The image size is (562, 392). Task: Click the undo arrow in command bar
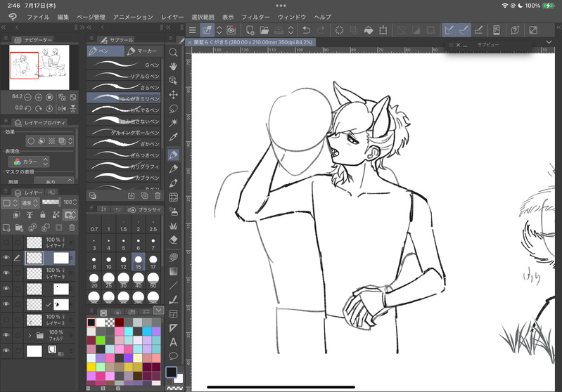(x=306, y=30)
